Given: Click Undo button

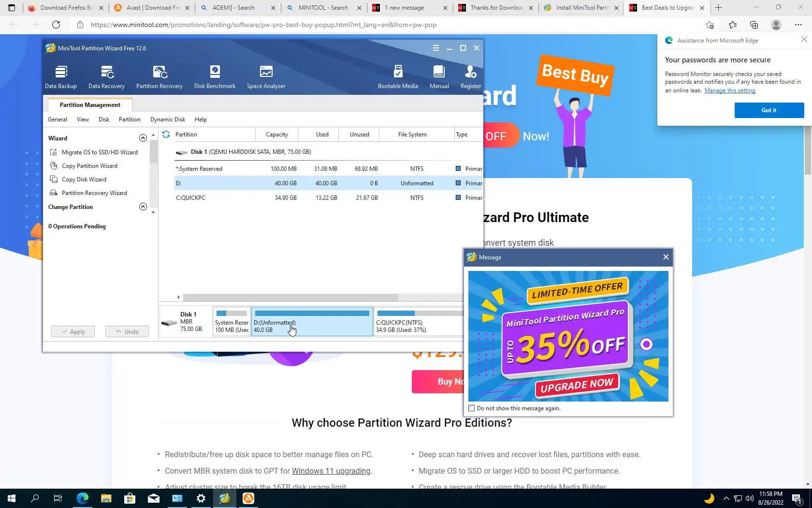Looking at the screenshot, I should (x=127, y=331).
